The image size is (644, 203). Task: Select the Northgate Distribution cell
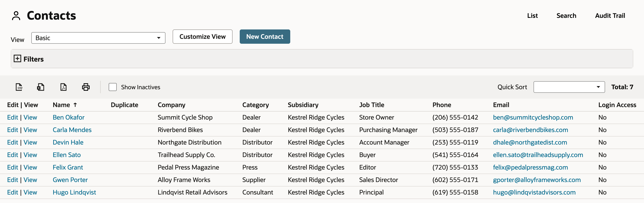point(189,142)
